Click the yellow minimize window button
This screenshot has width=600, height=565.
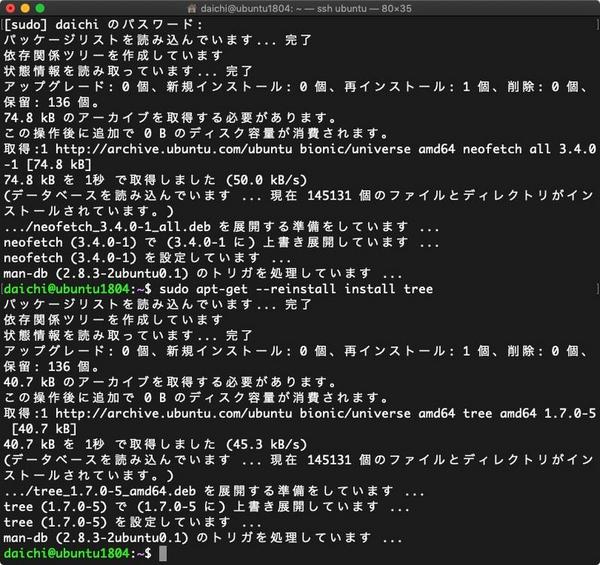click(x=25, y=8)
